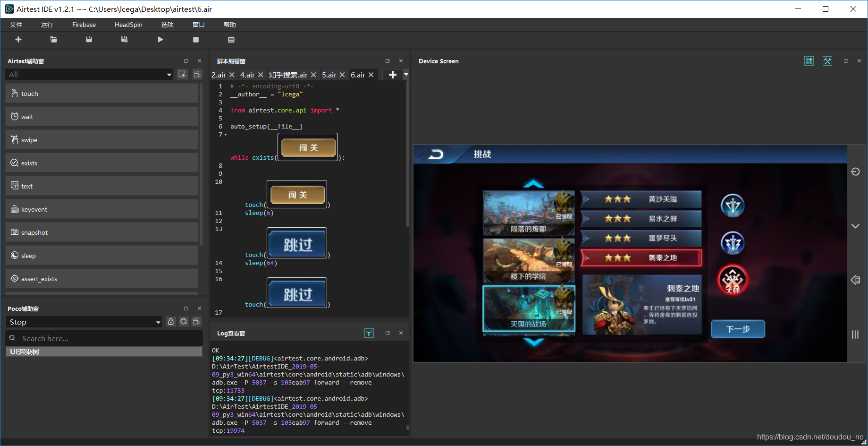The width and height of the screenshot is (868, 446).
Task: Toggle the Log viewer filter icon
Action: (x=369, y=333)
